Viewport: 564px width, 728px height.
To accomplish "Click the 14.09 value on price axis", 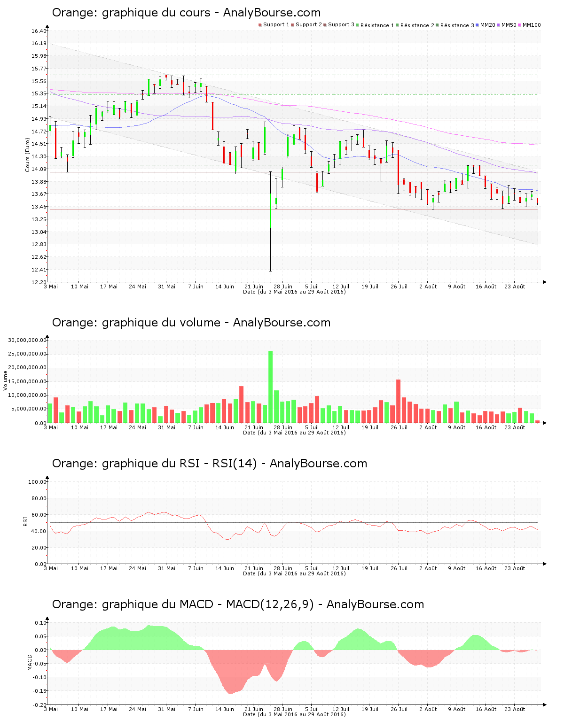I will point(39,169).
